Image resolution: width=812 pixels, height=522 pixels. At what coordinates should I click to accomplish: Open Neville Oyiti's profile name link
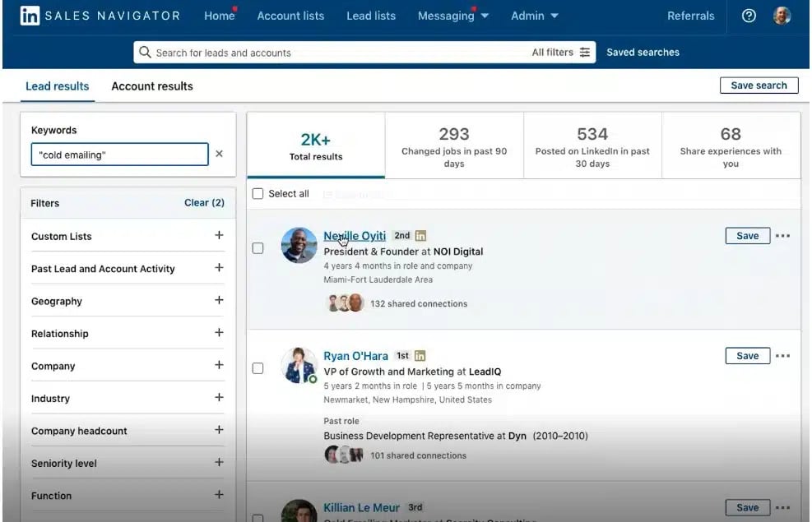pyautogui.click(x=355, y=236)
